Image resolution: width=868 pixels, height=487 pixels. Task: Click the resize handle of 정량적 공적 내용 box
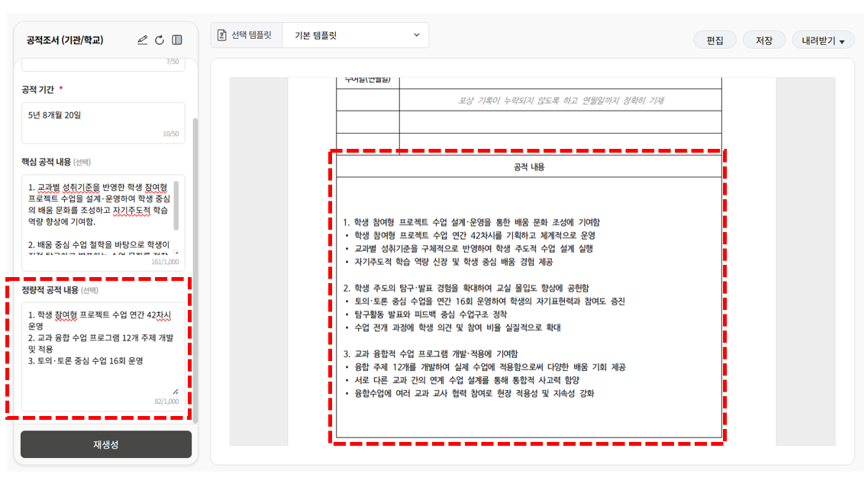[176, 392]
